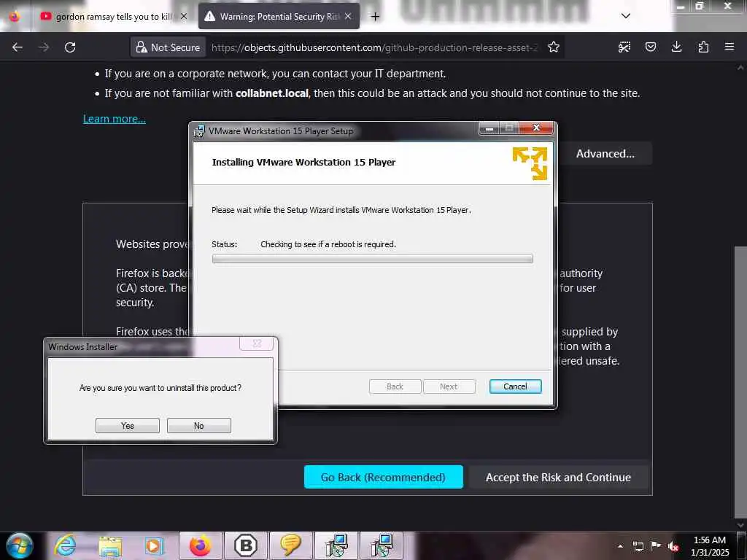Open the Windows Start menu
This screenshot has height=560, width=747.
tap(20, 545)
